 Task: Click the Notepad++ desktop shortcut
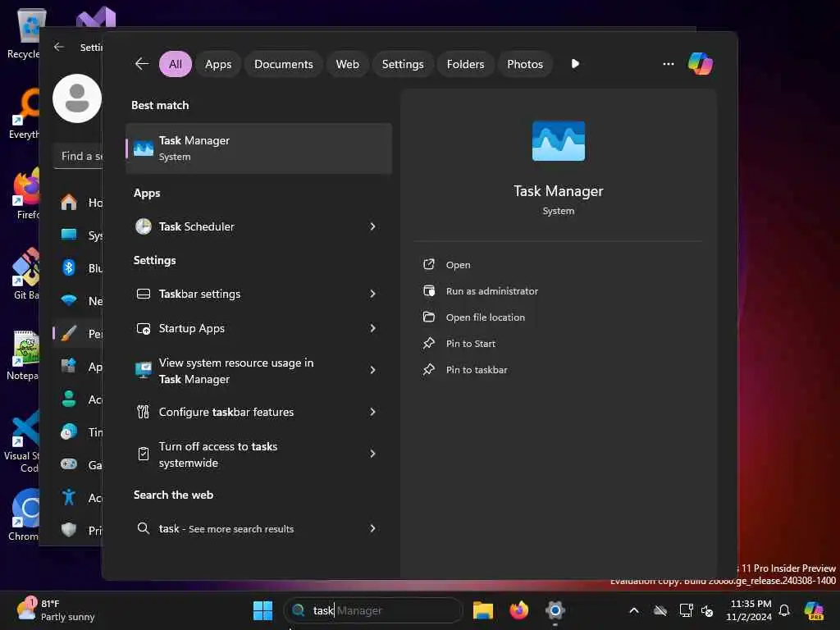24,354
